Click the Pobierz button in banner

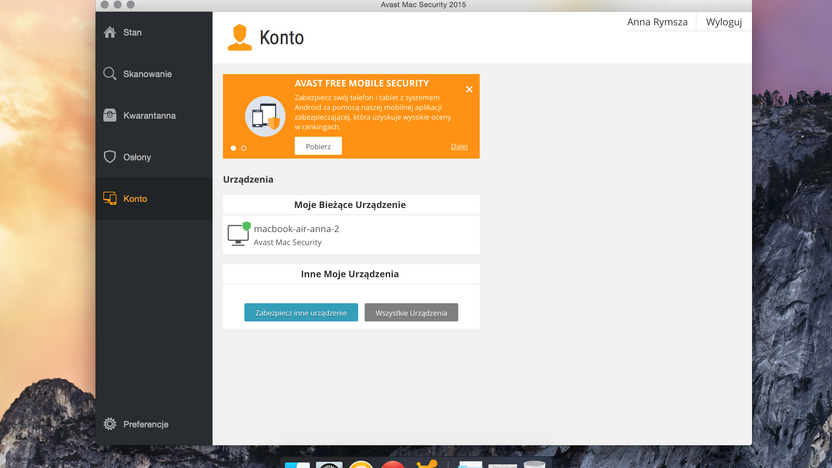click(318, 146)
